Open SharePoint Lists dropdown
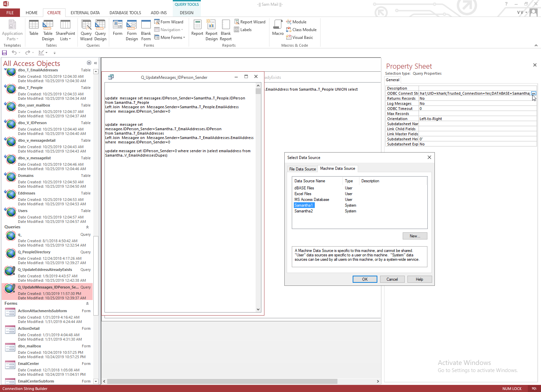This screenshot has width=541, height=392. 65,30
